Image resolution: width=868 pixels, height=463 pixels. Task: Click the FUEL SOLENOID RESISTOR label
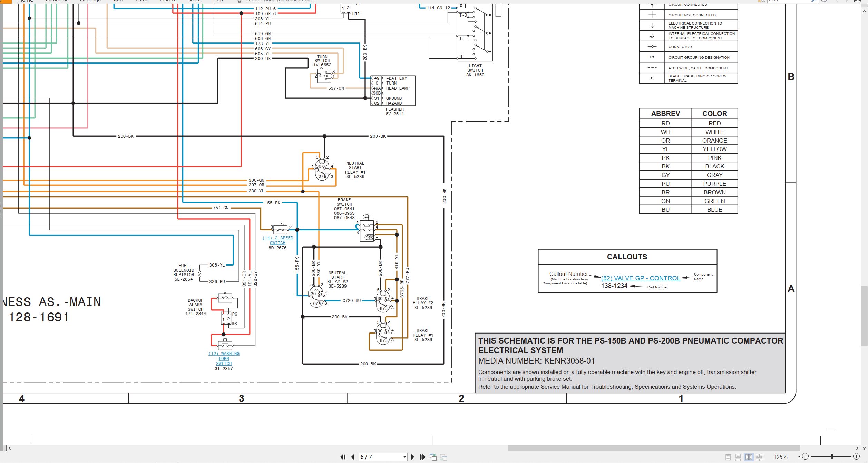(184, 272)
